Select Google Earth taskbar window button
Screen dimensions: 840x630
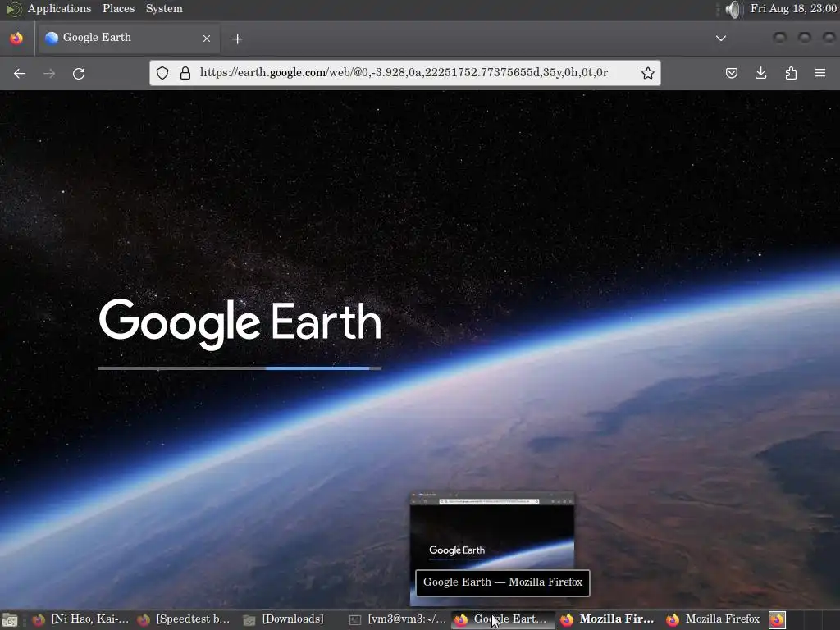(503, 619)
